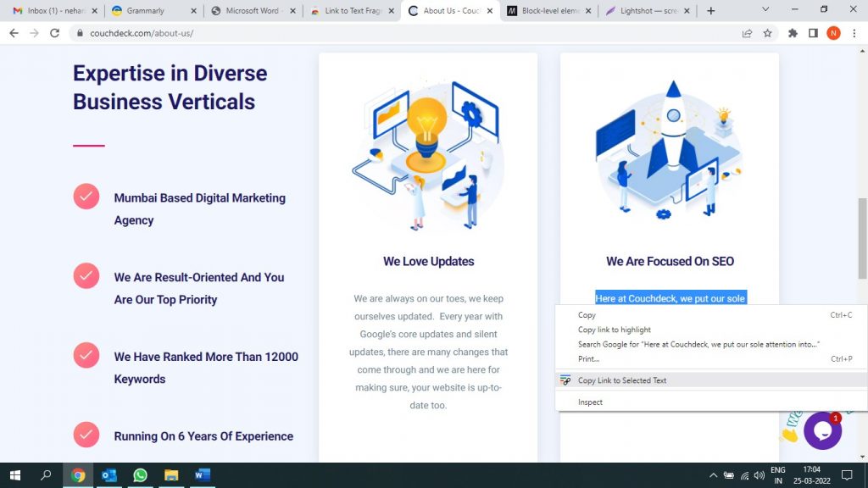Open the notification center

tap(847, 475)
